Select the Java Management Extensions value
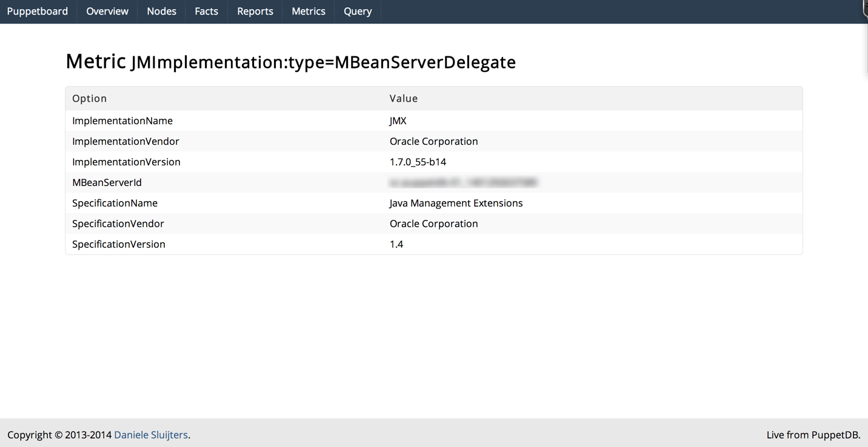Screen dimensions: 868x447 (456, 203)
